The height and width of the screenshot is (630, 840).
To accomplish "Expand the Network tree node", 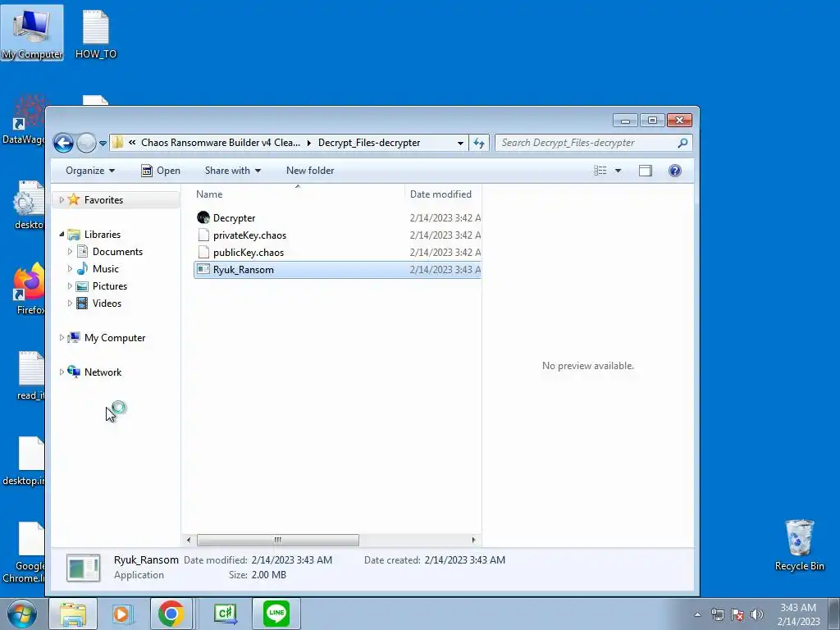I will 62,372.
